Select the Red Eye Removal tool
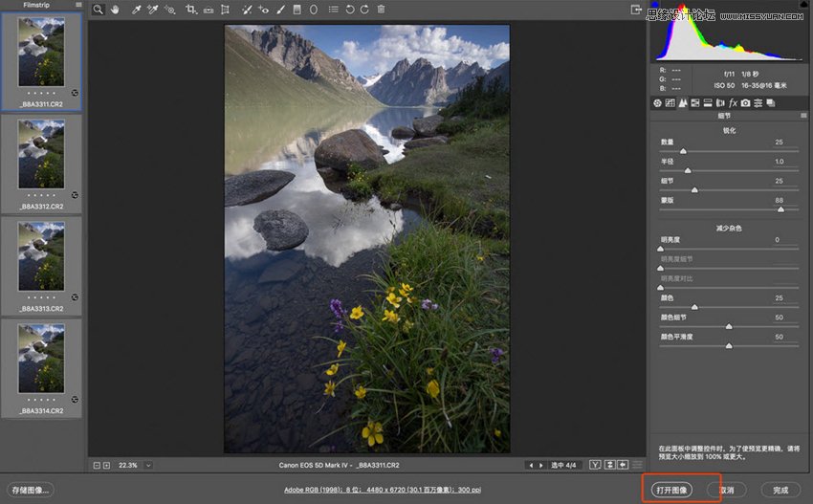Screen dimensions: 813x504 pos(263,10)
